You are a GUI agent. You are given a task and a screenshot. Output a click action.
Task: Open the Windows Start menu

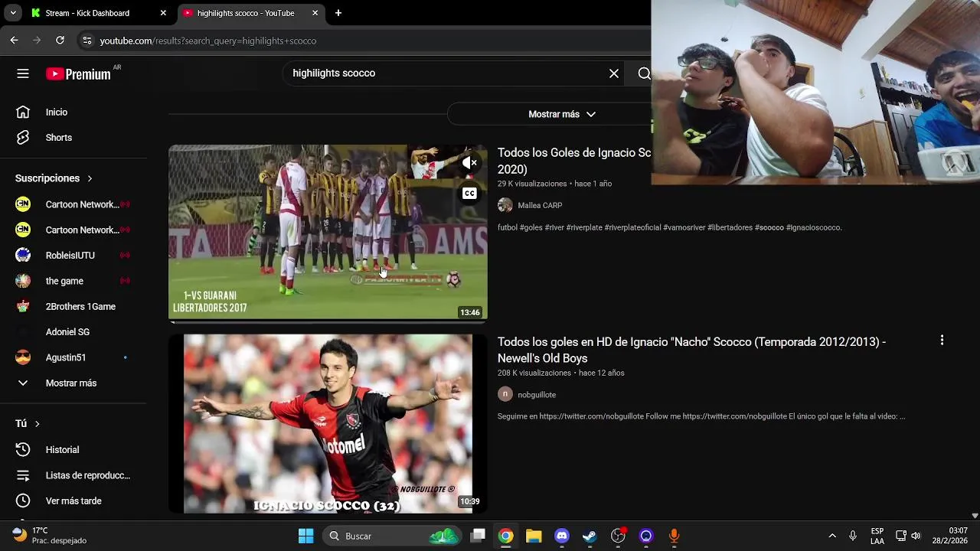click(305, 536)
